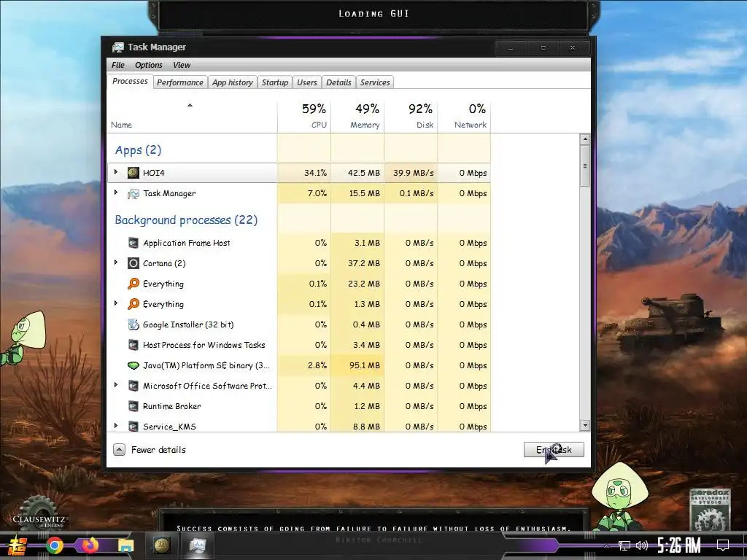
Task: Launch Firefox from the taskbar
Action: pyautogui.click(x=90, y=545)
